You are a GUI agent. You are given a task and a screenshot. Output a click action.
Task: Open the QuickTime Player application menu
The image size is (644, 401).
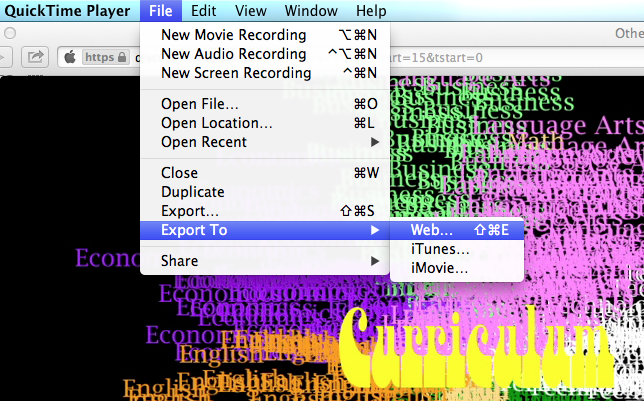(67, 11)
